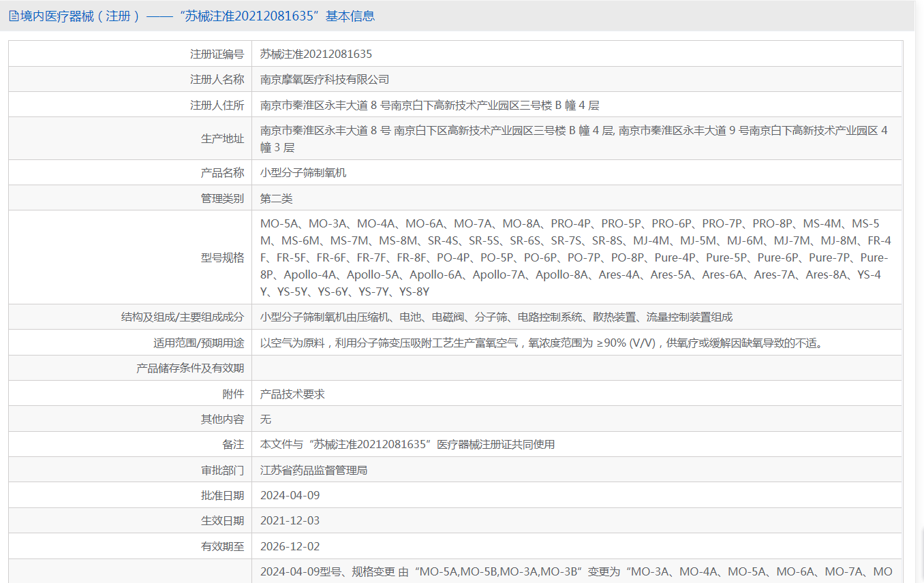Click the '产品名称' label
This screenshot has height=583, width=924.
[222, 173]
